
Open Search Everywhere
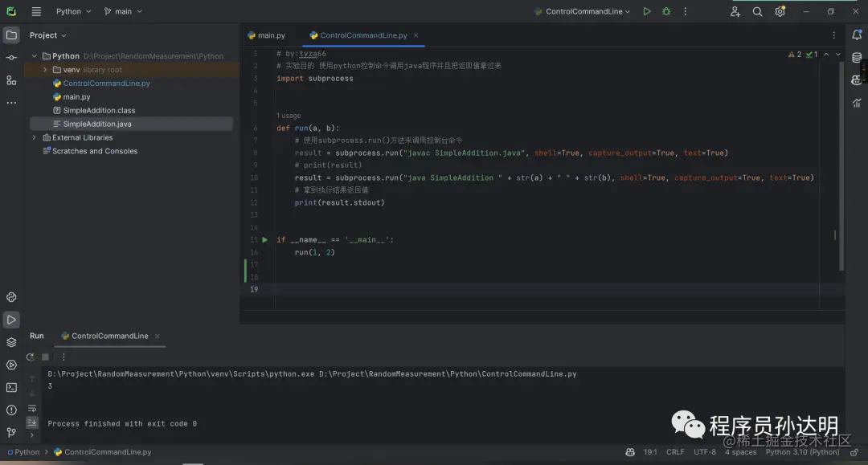(x=757, y=11)
